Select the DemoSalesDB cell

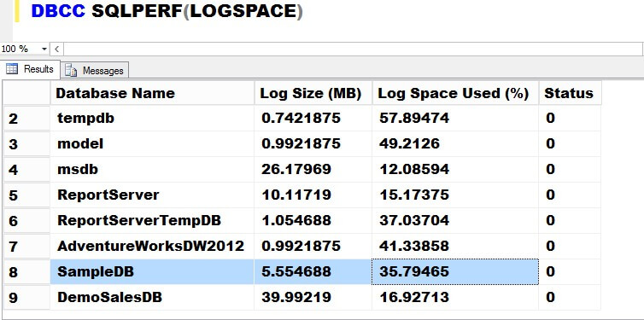coord(152,298)
